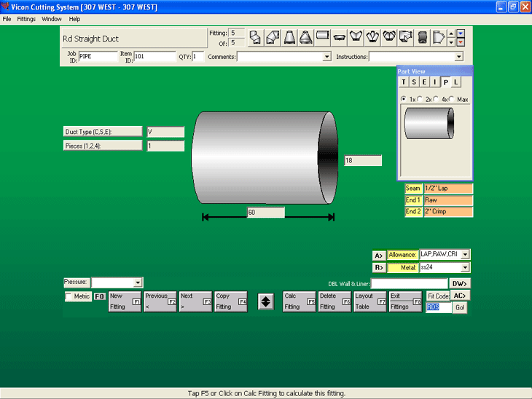Open the Pressure dropdown
This screenshot has width=532, height=399.
coord(138,283)
